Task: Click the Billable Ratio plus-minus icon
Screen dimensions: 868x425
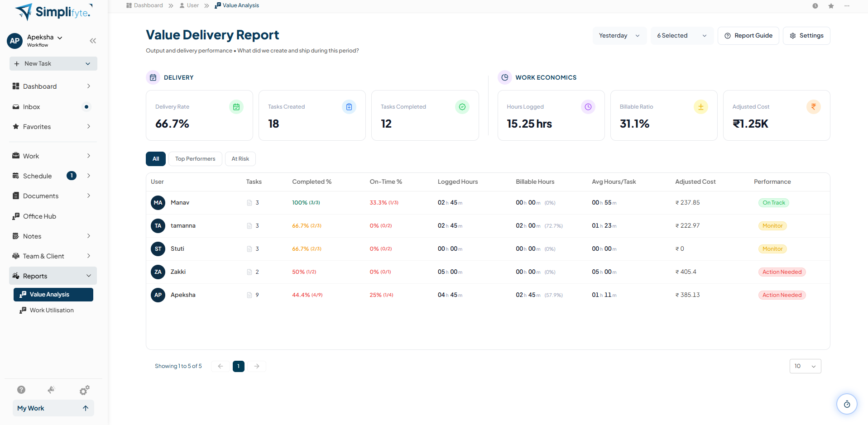Action: coord(701,107)
